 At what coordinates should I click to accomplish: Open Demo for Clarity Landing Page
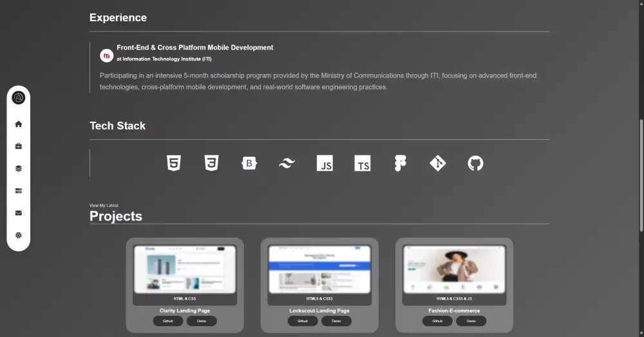(202, 321)
